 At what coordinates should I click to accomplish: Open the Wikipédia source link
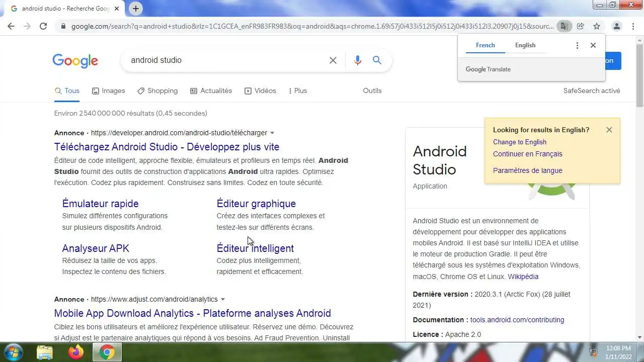(523, 277)
